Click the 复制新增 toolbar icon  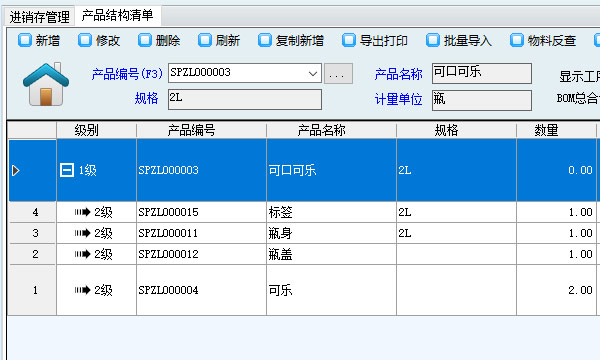tap(265, 40)
